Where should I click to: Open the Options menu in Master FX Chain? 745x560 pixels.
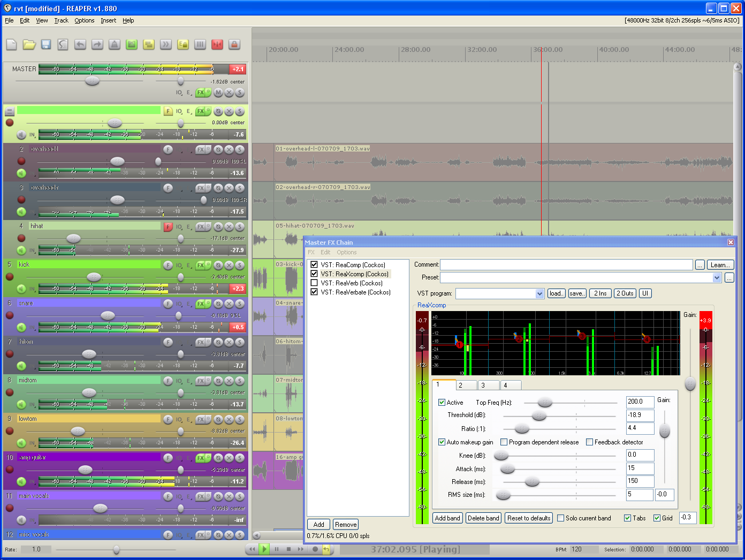tap(346, 252)
